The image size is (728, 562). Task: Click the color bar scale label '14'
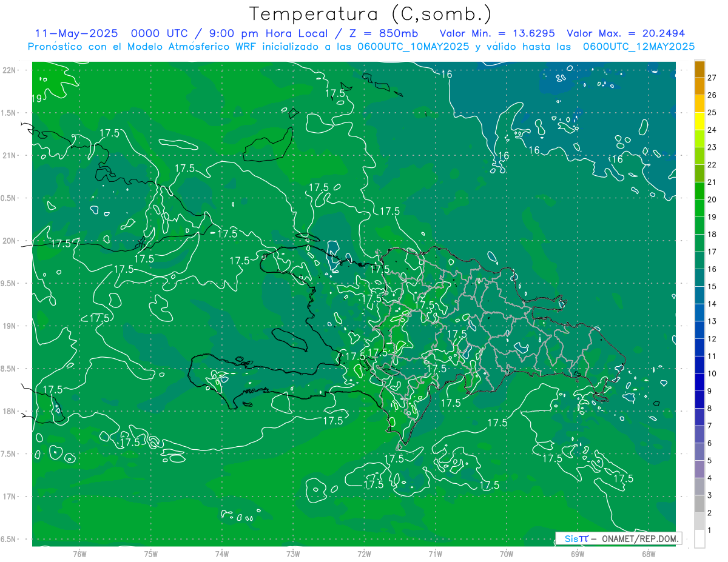pos(712,304)
